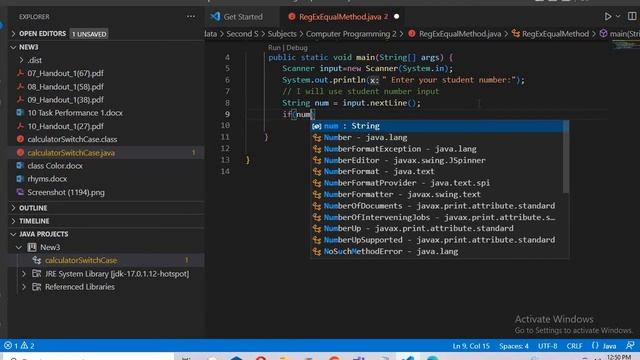Choose Number - java.lang suggestion
This screenshot has height=360, width=640.
tap(437, 138)
